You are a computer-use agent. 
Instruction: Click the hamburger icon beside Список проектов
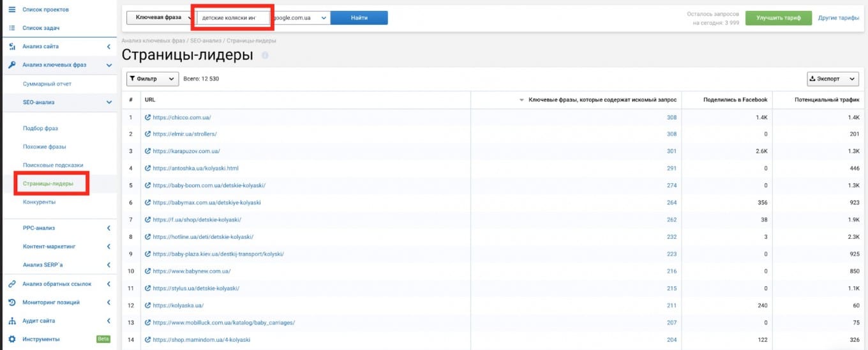pyautogui.click(x=11, y=10)
